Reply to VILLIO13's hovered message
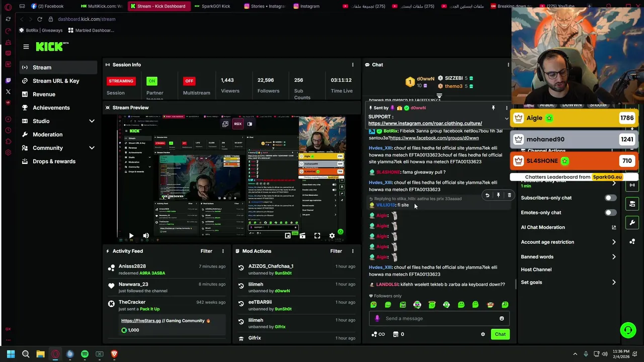The height and width of the screenshot is (362, 644). click(x=487, y=195)
